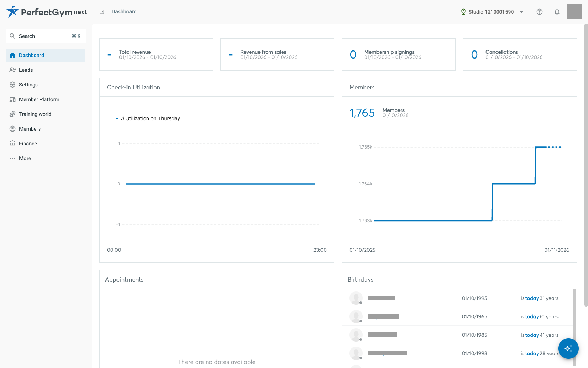Screen dimensions: 588x368
Task: Select the birthday row dated 01/10/1985
Action: [x=457, y=335]
